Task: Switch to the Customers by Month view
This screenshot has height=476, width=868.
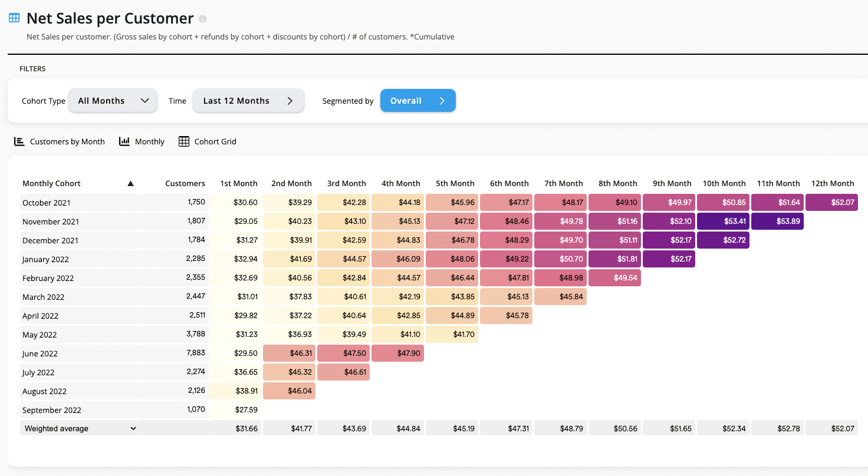Action: click(67, 141)
